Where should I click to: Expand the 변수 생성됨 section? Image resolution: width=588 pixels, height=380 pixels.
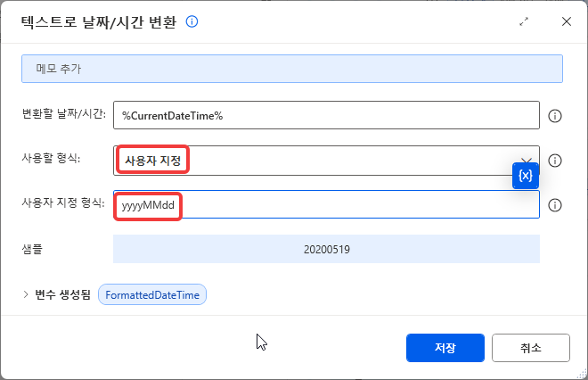click(26, 294)
